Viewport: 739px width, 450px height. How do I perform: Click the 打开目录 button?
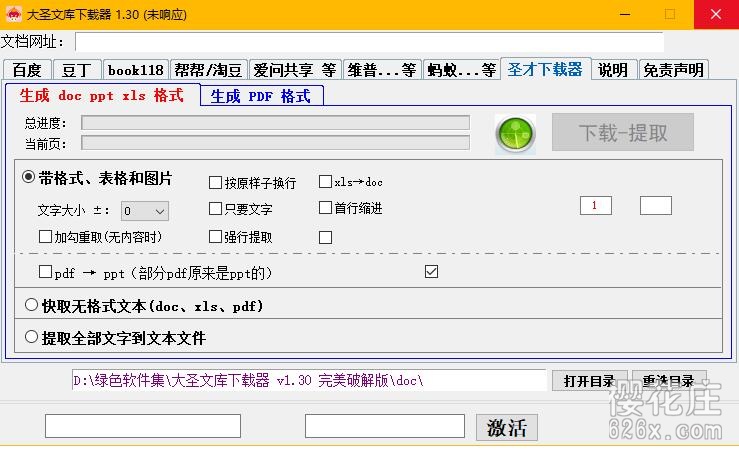[x=589, y=380]
